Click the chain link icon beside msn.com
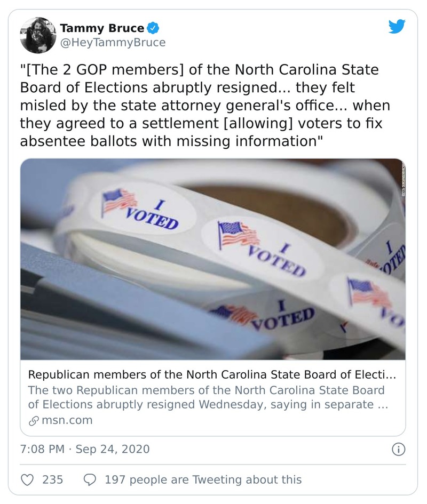 coord(33,420)
